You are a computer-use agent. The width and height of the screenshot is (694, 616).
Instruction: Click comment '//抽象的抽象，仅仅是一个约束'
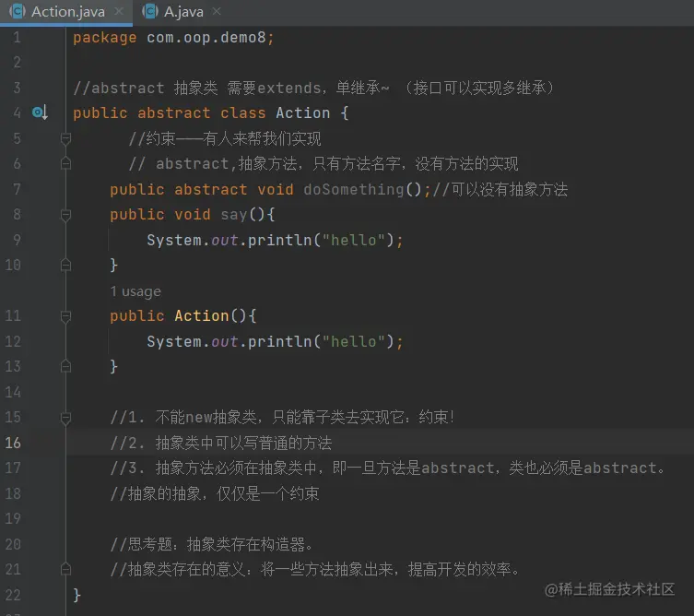(215, 493)
